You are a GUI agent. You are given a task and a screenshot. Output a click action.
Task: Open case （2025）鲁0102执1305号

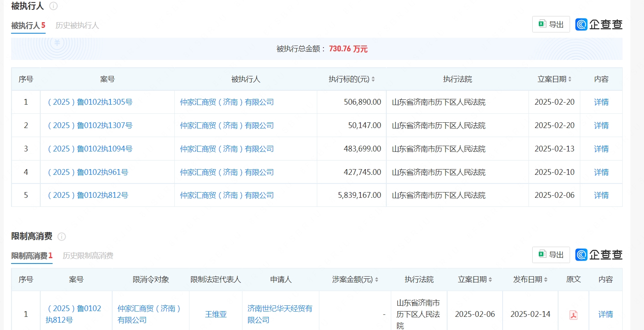(89, 102)
